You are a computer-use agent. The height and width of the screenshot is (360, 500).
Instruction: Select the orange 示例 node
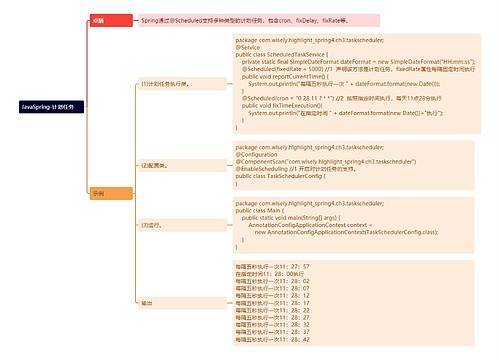(x=111, y=193)
